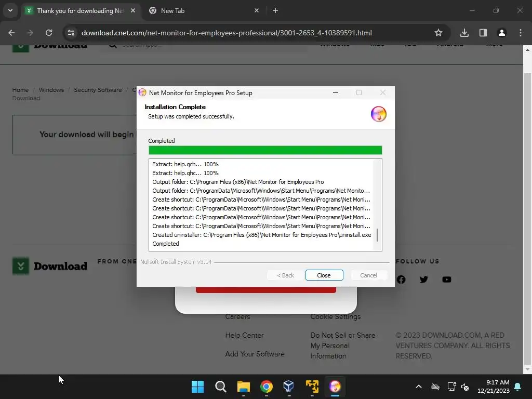Viewport: 532px width, 399px height.
Task: Open Chrome three-dot menu
Action: click(x=521, y=33)
